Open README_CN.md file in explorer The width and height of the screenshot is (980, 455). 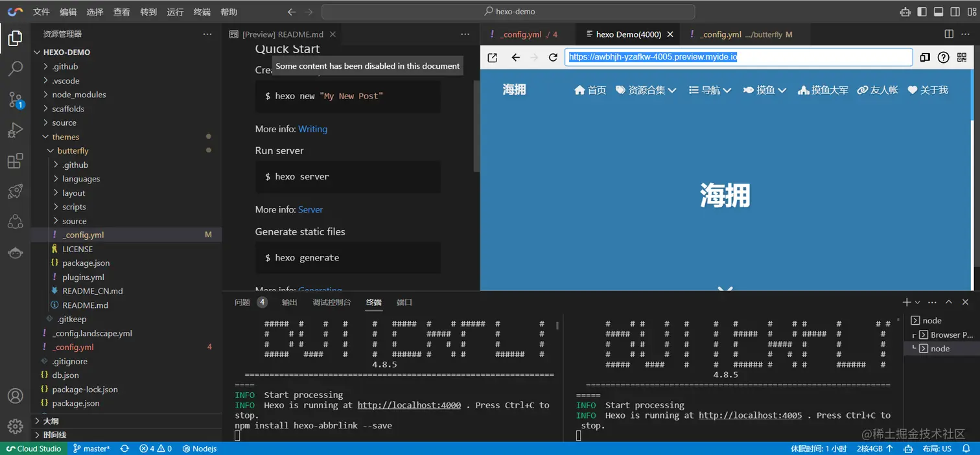[x=93, y=291]
